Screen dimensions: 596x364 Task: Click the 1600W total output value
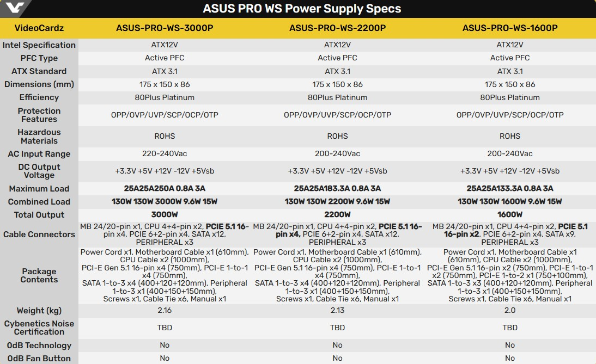510,215
